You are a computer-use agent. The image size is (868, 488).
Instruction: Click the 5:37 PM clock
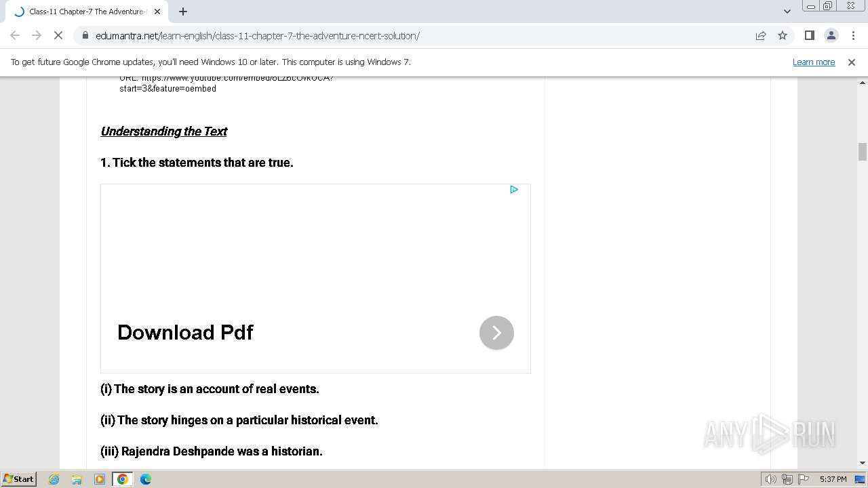click(833, 479)
